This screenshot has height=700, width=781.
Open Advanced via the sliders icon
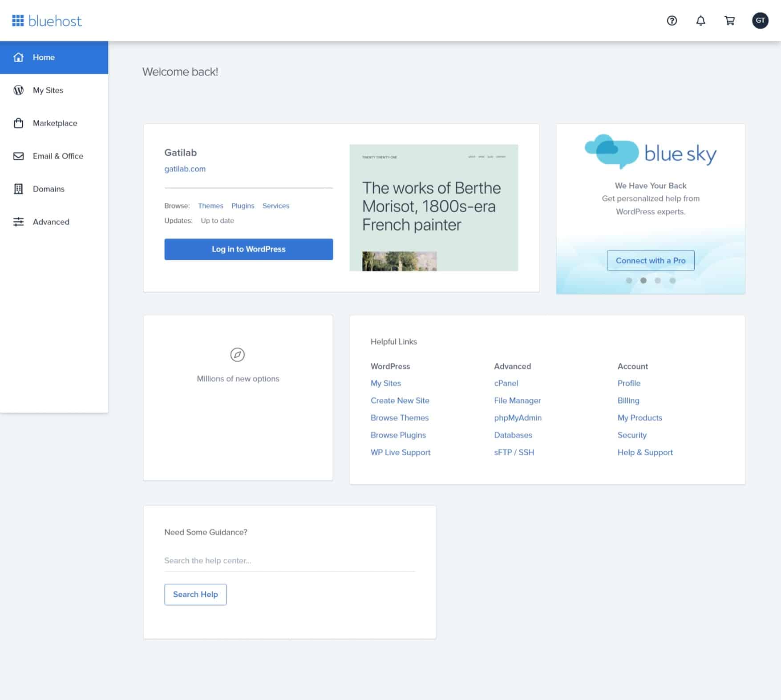[18, 222]
